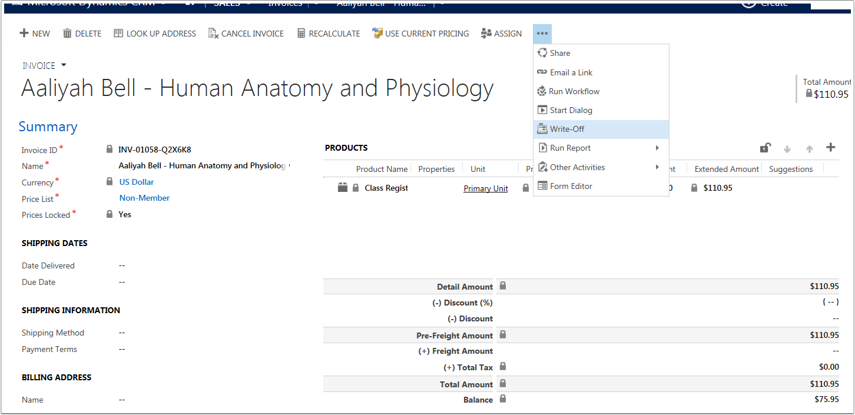The image size is (855, 415).
Task: Click the Properties column header
Action: [x=436, y=169]
